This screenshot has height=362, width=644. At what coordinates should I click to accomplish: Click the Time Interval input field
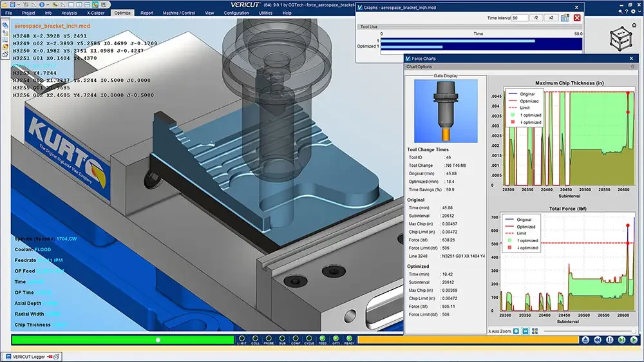[520, 18]
